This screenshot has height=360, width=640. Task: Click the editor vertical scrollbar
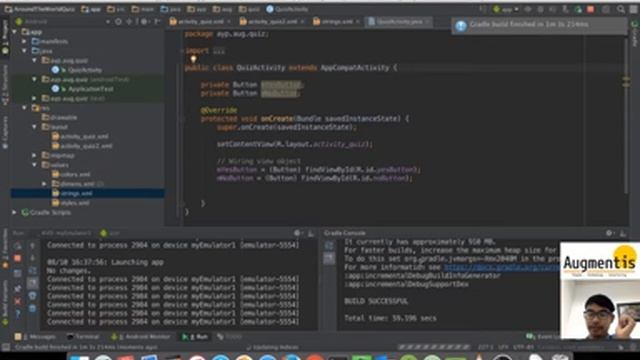click(626, 115)
